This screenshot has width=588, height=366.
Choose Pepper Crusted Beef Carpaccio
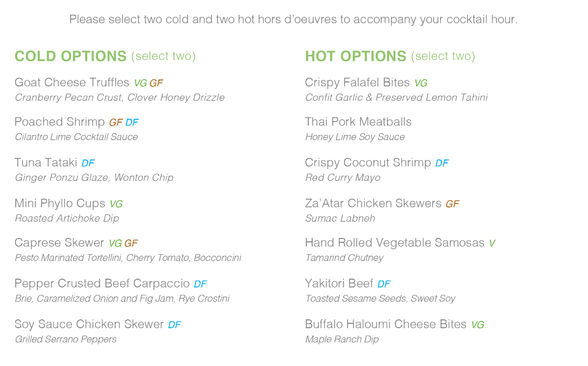tap(102, 284)
